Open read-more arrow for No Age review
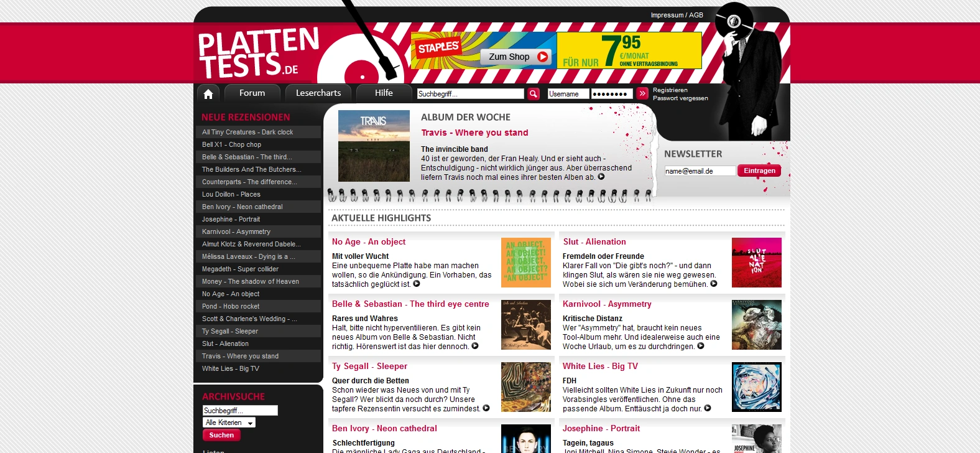The image size is (980, 453). [417, 284]
